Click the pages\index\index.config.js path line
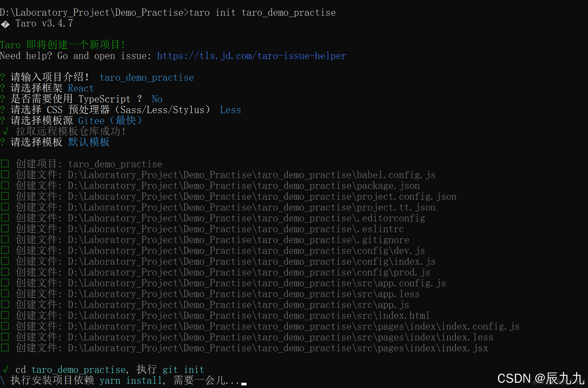 click(x=268, y=326)
